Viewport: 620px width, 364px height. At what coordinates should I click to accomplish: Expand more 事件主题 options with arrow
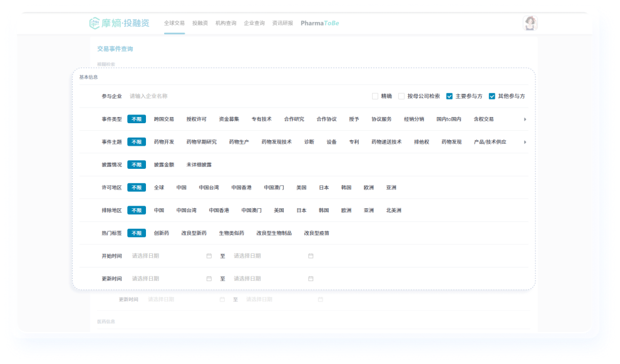click(x=525, y=142)
